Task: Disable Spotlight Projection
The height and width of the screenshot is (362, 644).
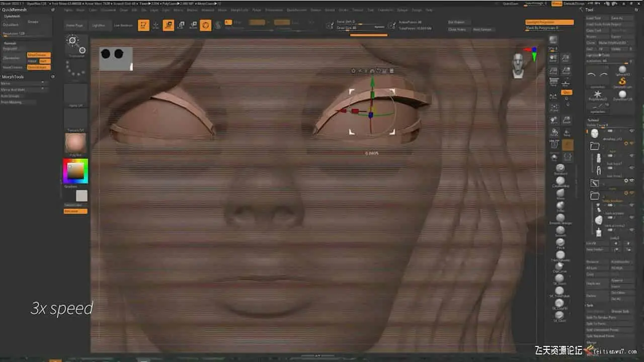Action: point(549,23)
